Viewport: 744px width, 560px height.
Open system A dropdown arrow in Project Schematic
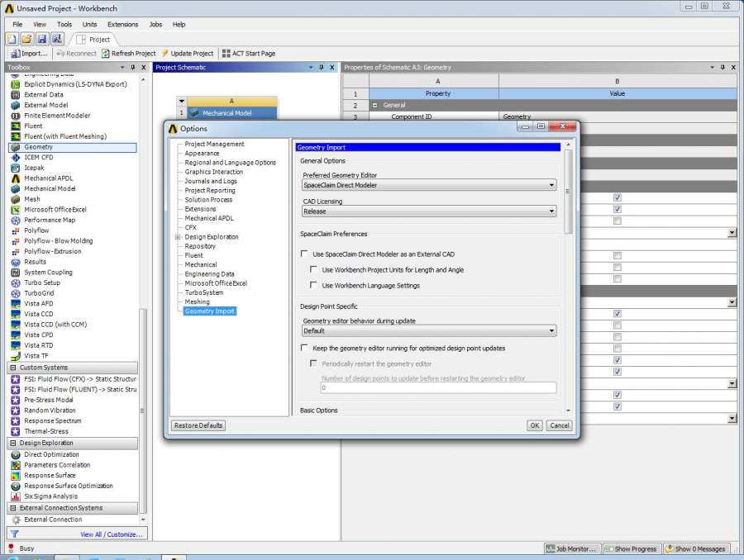(182, 101)
